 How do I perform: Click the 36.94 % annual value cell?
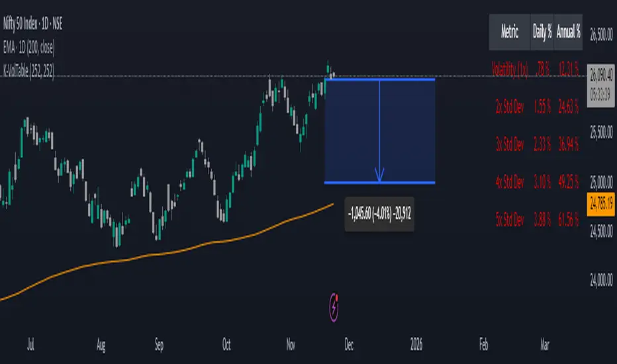pyautogui.click(x=568, y=142)
